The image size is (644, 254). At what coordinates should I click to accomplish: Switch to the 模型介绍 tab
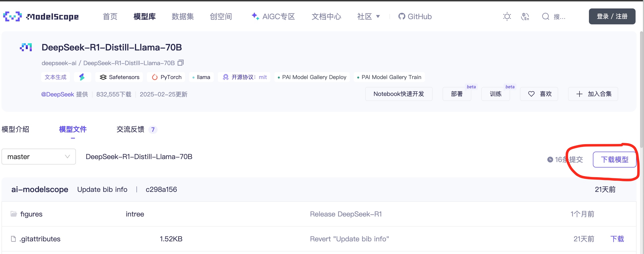point(15,129)
